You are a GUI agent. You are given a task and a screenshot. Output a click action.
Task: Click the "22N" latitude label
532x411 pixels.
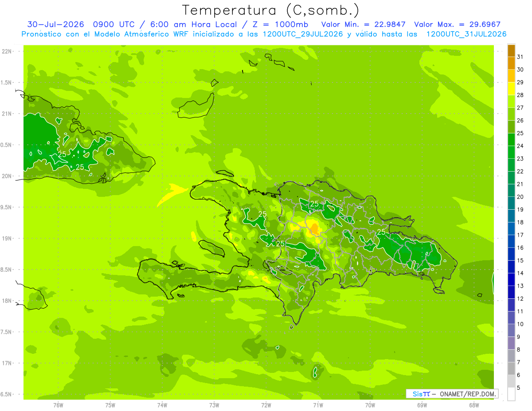[7, 51]
